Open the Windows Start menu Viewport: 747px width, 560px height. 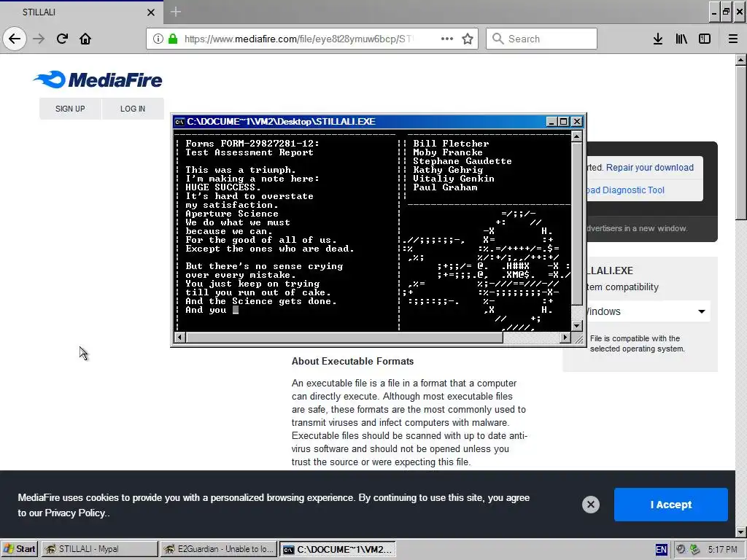click(x=19, y=549)
